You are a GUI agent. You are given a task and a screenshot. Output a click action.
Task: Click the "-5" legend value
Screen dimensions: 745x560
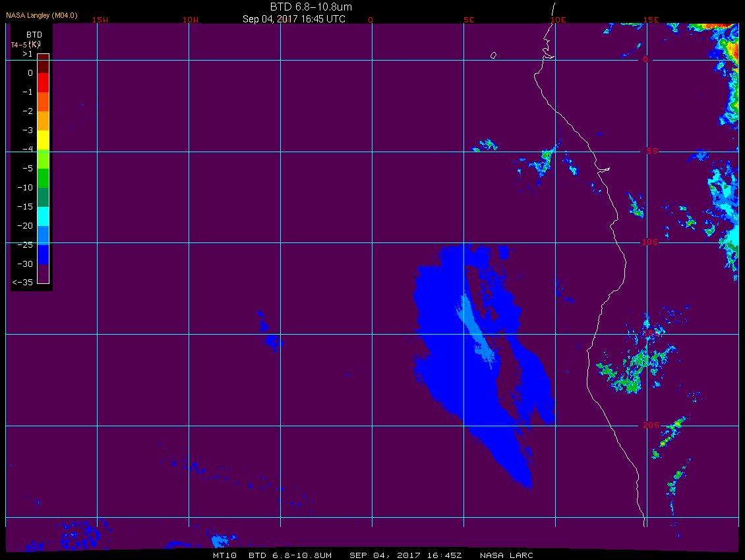28,169
